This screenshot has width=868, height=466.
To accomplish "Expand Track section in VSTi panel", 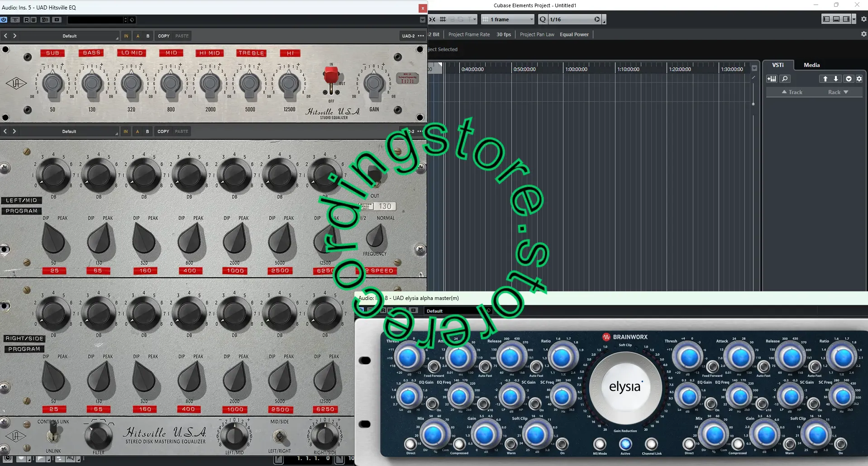I will (x=792, y=92).
